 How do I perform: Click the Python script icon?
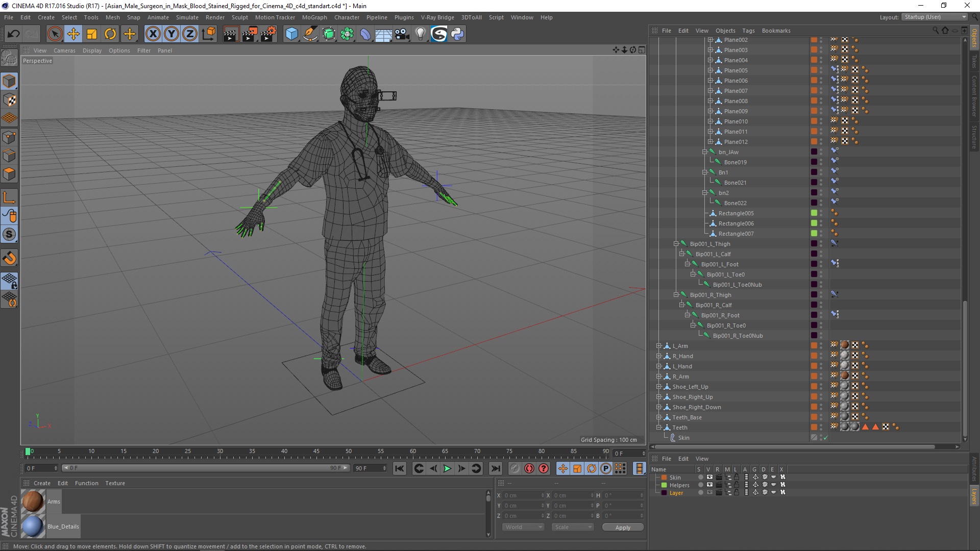pos(457,34)
